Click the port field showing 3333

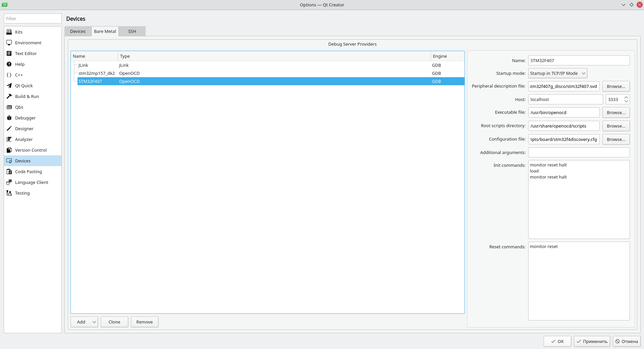tap(614, 99)
